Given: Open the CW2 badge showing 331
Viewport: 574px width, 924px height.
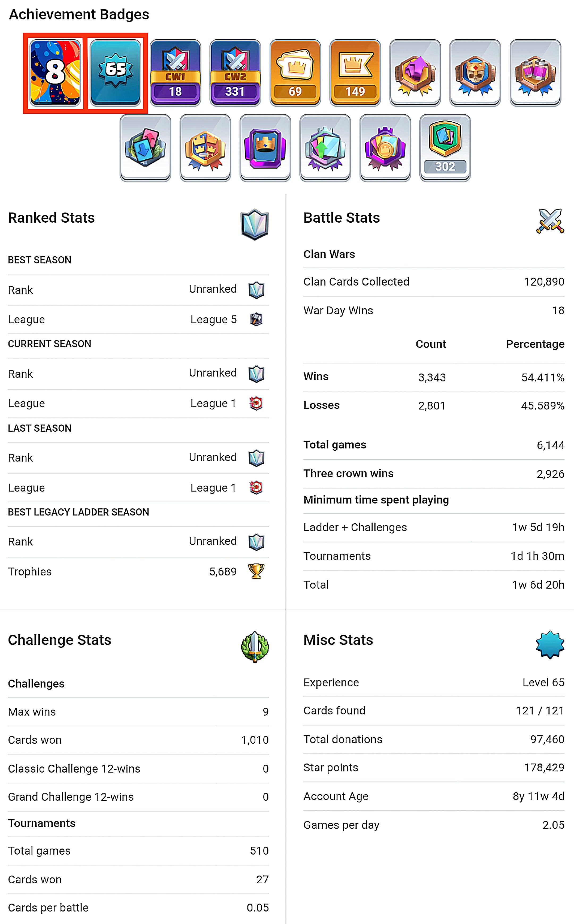Looking at the screenshot, I should [235, 73].
